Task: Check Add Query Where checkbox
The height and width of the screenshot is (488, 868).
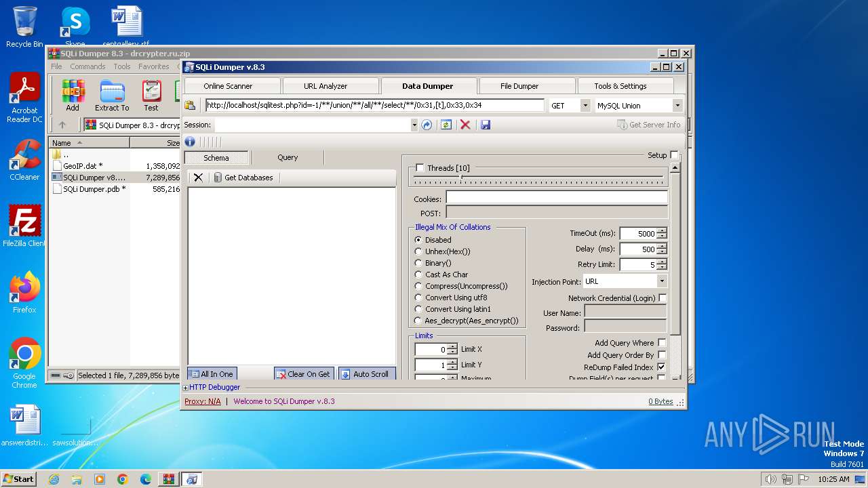Action: pyautogui.click(x=662, y=343)
